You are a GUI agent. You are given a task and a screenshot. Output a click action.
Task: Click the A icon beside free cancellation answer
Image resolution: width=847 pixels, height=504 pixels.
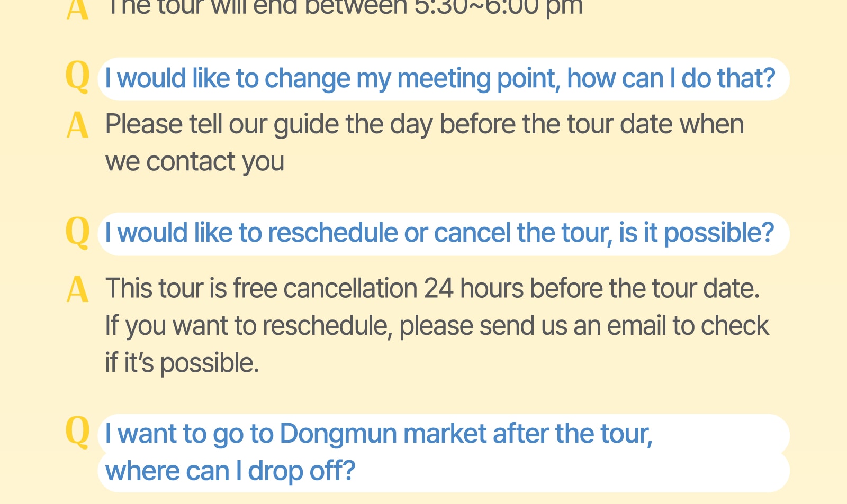[77, 289]
